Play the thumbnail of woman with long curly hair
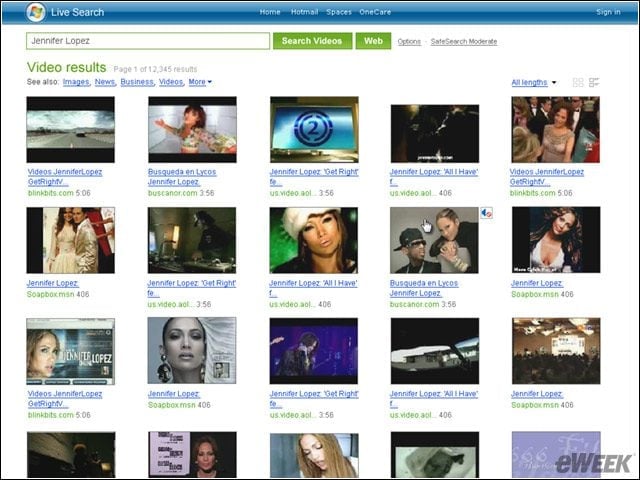640x480 pixels. point(556,240)
